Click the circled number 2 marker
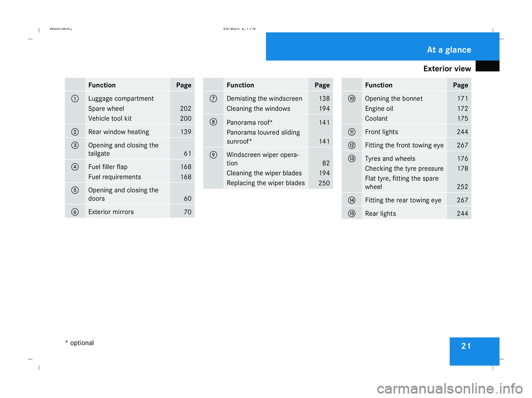532x398 pixels. coord(75,132)
